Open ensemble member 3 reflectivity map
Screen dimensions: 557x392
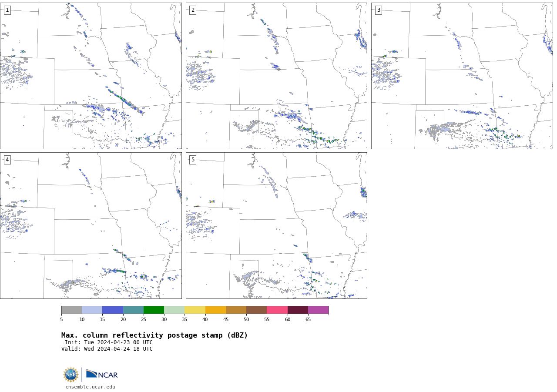[462, 76]
